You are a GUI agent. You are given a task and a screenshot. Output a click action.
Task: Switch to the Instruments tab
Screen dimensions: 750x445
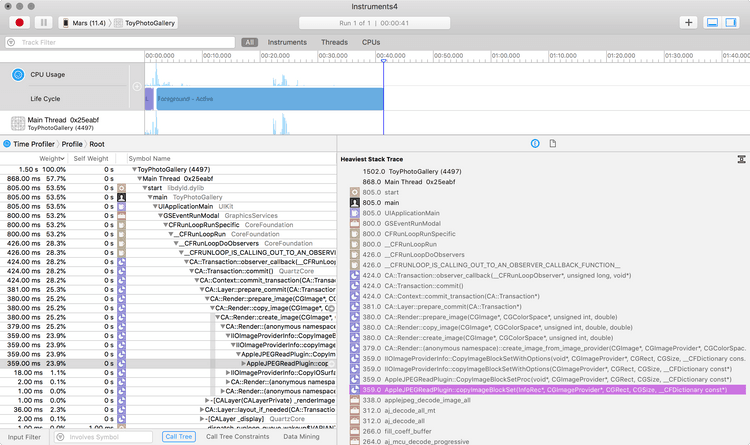coord(287,42)
